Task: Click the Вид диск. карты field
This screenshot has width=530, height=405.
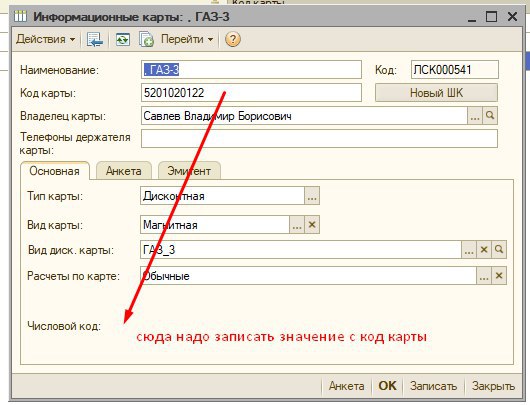Action: pyautogui.click(x=301, y=250)
